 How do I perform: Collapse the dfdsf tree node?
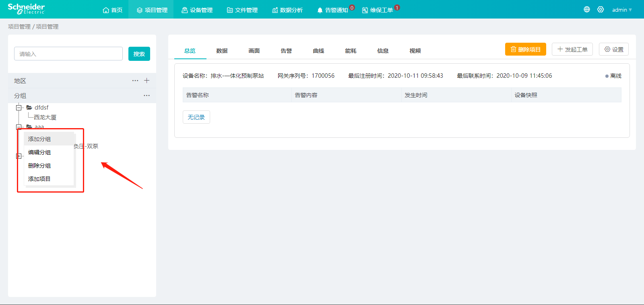[19, 108]
